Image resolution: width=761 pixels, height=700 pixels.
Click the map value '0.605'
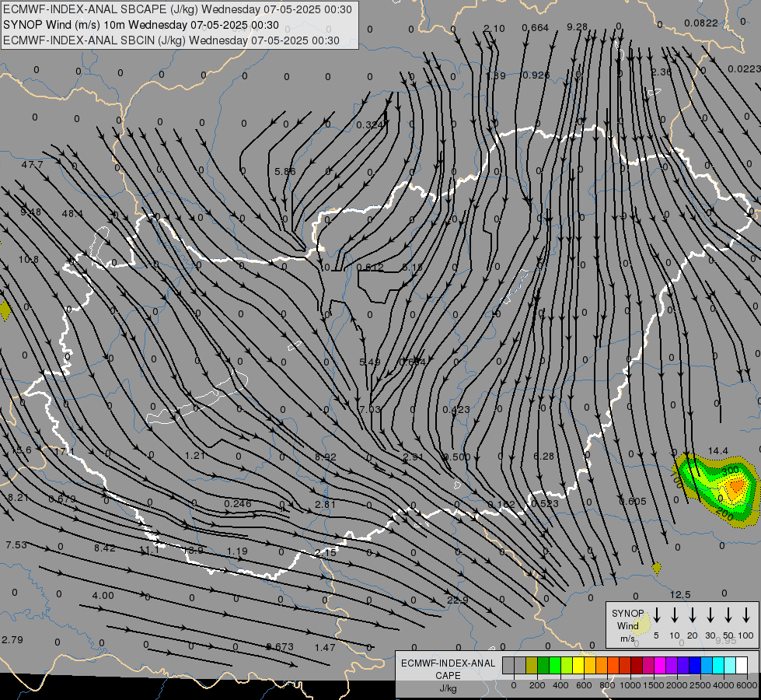(x=633, y=502)
